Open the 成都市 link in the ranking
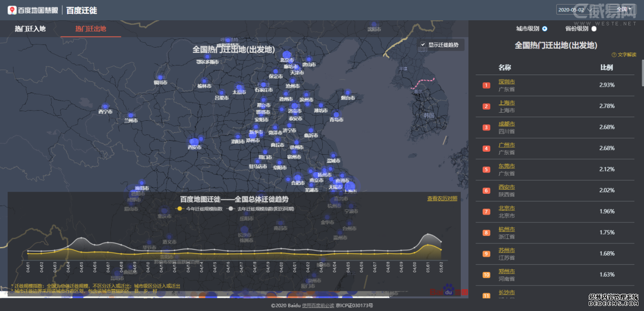Viewport: 644px width, 311px height. point(506,124)
